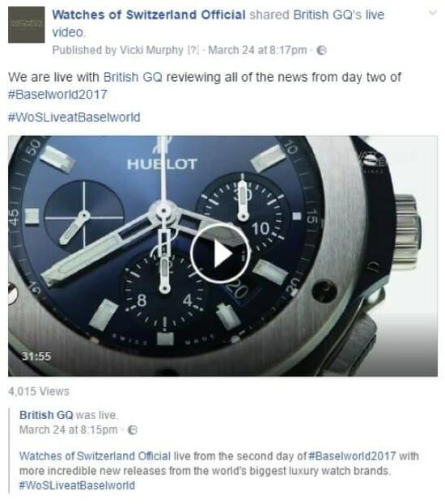Open #WoSLiveatBaselworld hashtag at the bottom

[77, 485]
